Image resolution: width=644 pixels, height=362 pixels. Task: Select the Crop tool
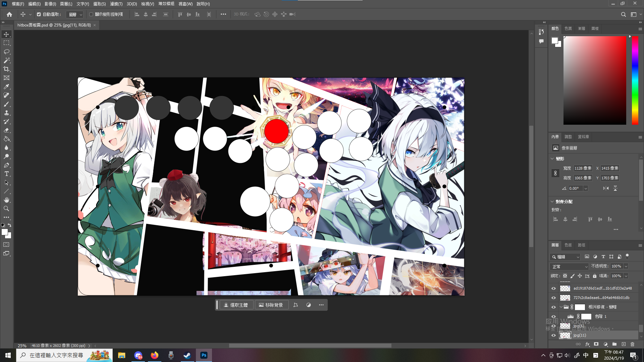coord(6,69)
